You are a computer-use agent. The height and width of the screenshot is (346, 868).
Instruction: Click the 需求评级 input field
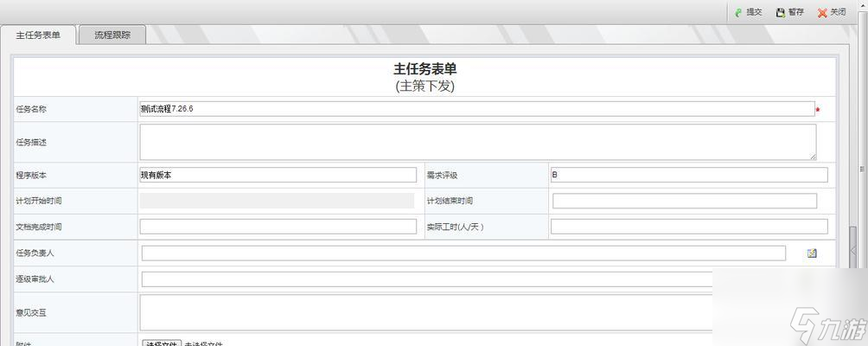[x=689, y=175]
